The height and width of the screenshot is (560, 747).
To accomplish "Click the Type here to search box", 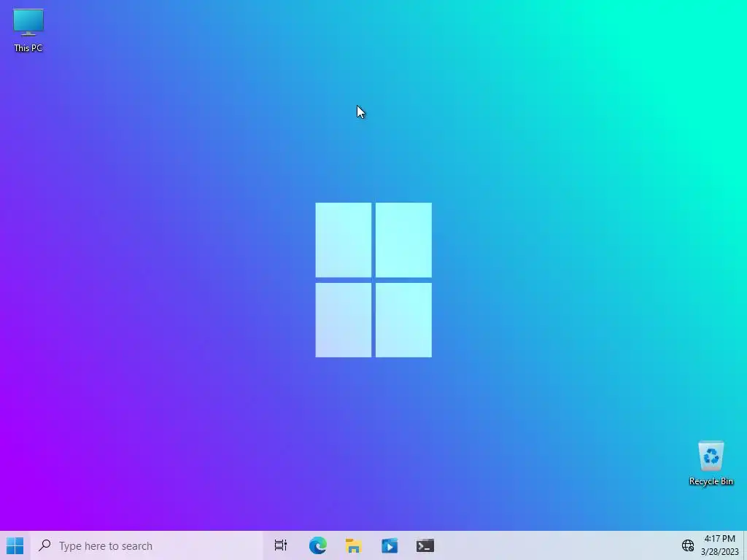I will (x=147, y=545).
